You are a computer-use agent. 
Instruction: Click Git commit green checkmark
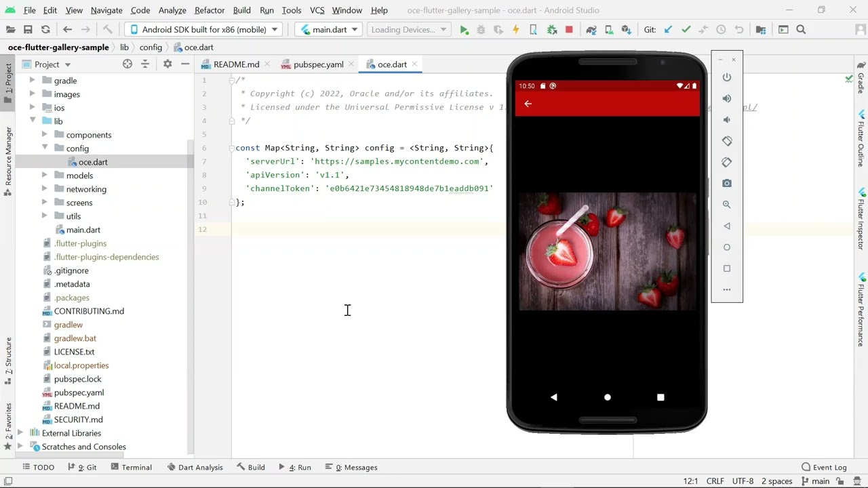click(686, 30)
